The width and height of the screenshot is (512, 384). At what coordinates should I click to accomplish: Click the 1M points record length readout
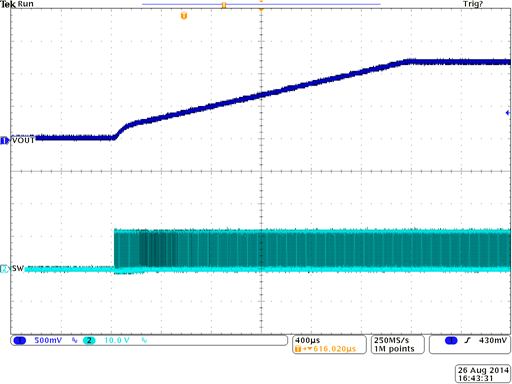[394, 349]
